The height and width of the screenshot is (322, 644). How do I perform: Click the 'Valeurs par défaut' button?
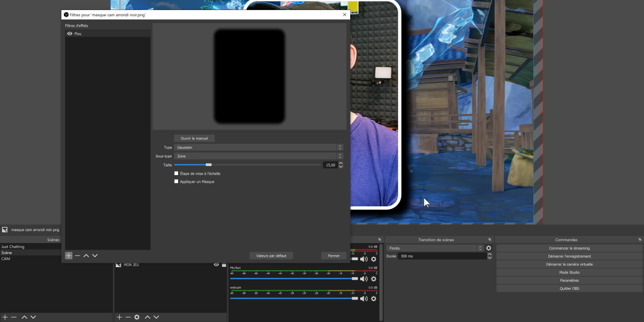tap(271, 256)
